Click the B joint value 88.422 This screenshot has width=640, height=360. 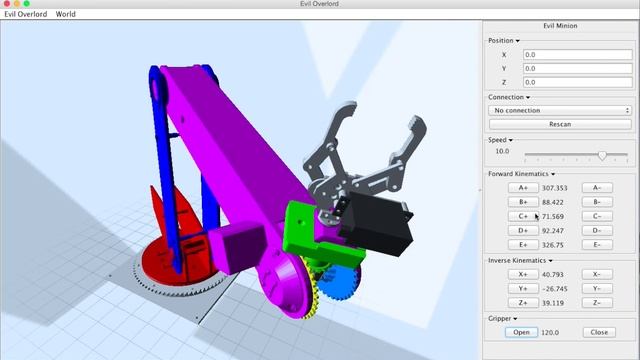[x=553, y=202]
